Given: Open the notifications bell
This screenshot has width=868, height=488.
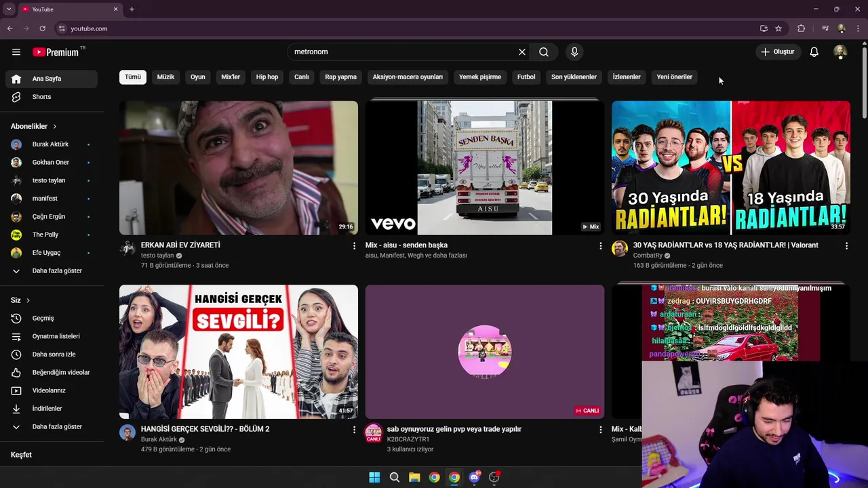Looking at the screenshot, I should [x=814, y=52].
